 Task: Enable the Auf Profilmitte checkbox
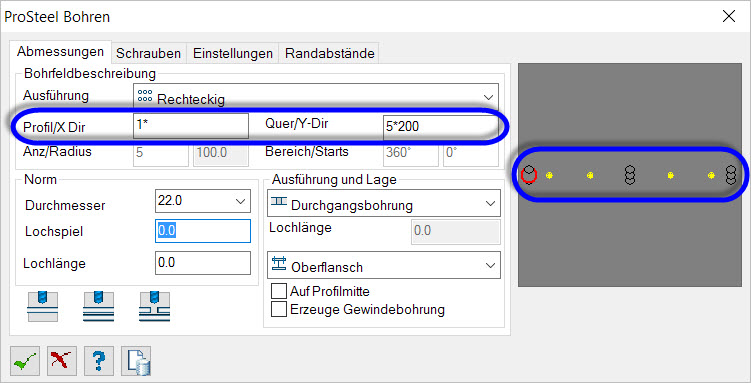(x=278, y=292)
